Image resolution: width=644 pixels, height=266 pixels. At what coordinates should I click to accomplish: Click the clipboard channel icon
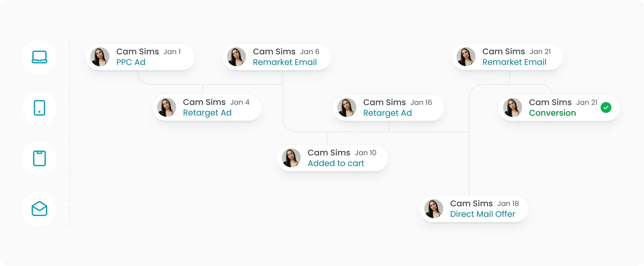39,158
